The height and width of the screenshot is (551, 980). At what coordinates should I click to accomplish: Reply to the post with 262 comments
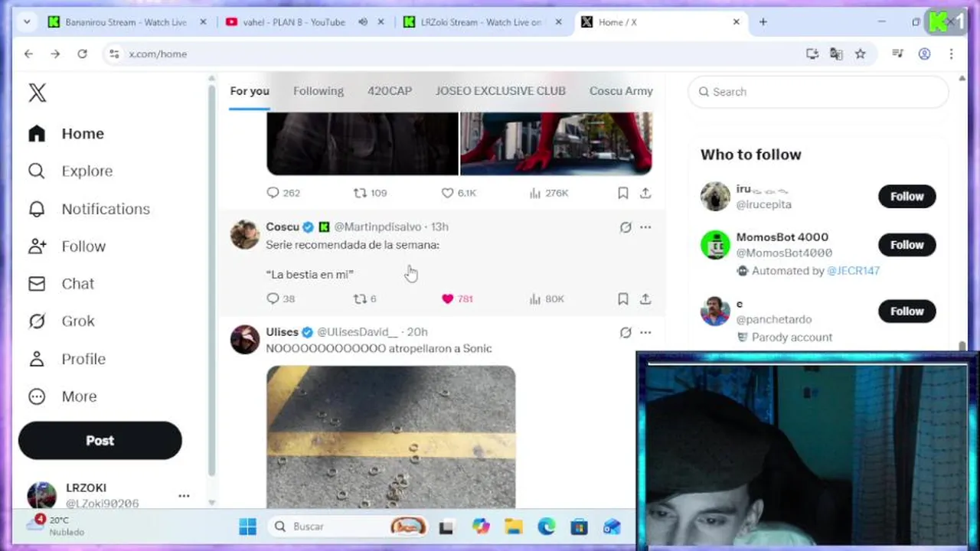(283, 194)
